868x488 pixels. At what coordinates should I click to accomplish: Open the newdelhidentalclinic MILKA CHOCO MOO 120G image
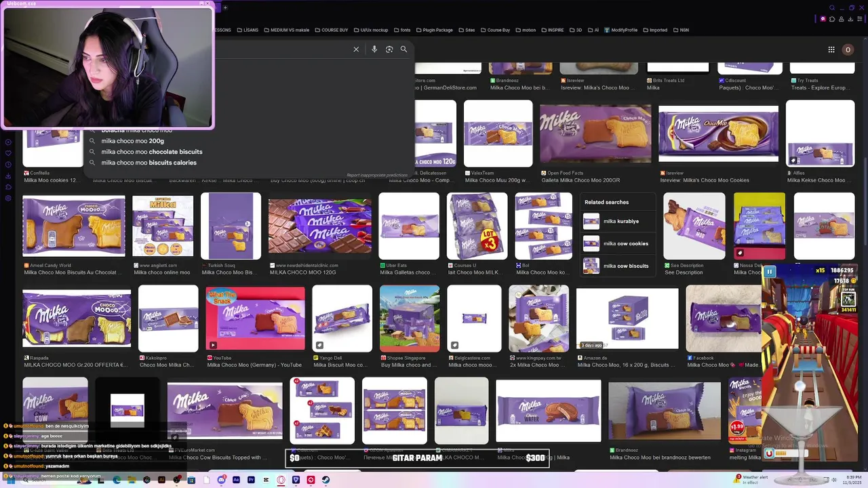click(x=320, y=226)
